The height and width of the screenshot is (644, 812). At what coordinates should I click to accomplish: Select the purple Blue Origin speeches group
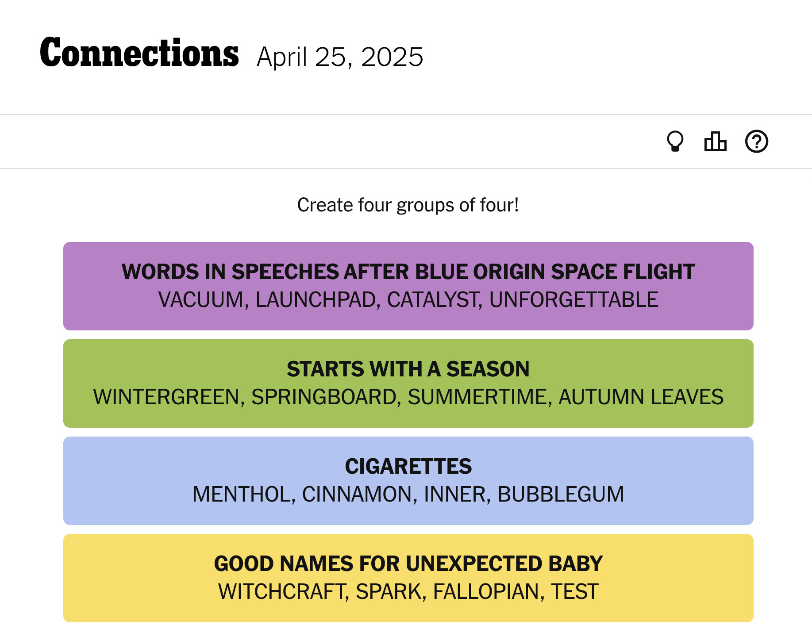point(408,286)
